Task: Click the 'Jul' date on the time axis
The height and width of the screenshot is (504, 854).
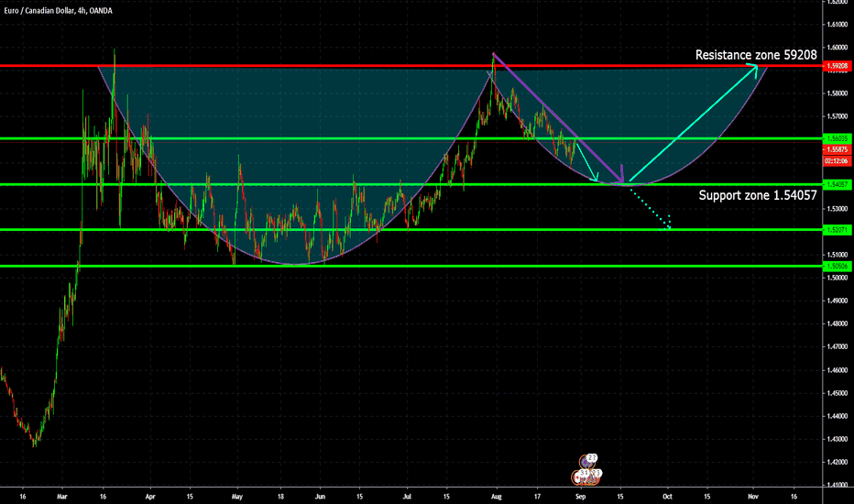Action: click(407, 497)
